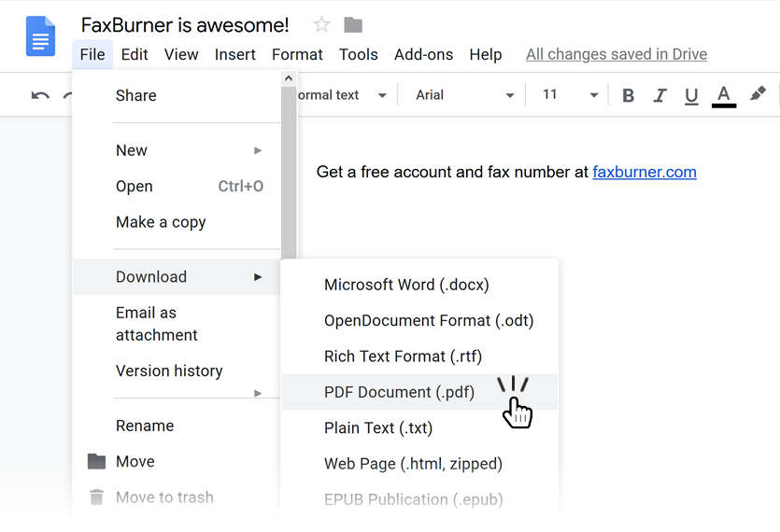Download as Plain Text (.txt)
780x532 pixels.
(x=419, y=428)
